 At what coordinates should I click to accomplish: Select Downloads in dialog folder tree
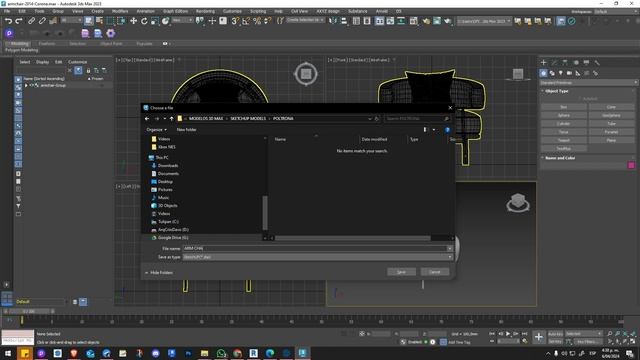pyautogui.click(x=168, y=166)
